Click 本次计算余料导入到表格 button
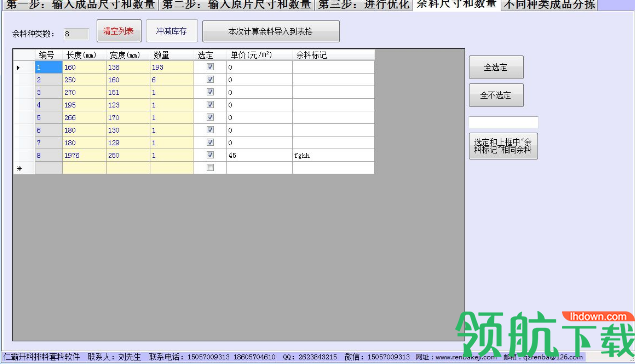This screenshot has width=635, height=364. [271, 31]
